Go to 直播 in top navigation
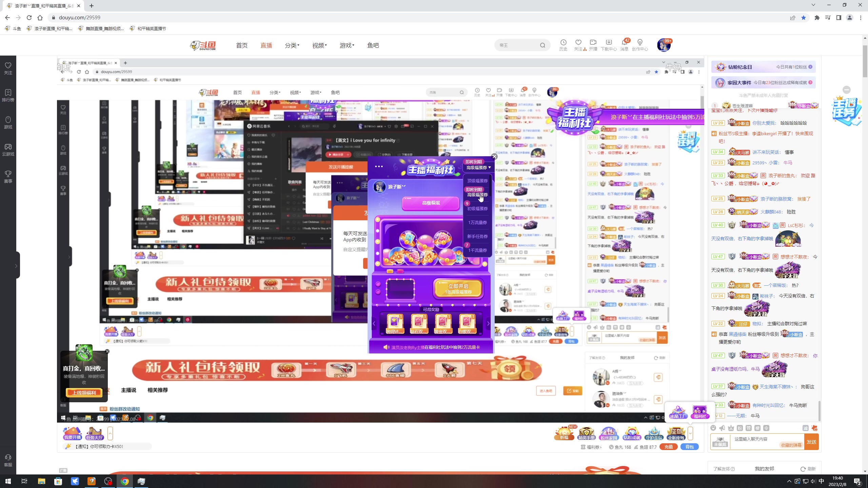Screen dimensions: 868x488 pyautogui.click(x=266, y=45)
